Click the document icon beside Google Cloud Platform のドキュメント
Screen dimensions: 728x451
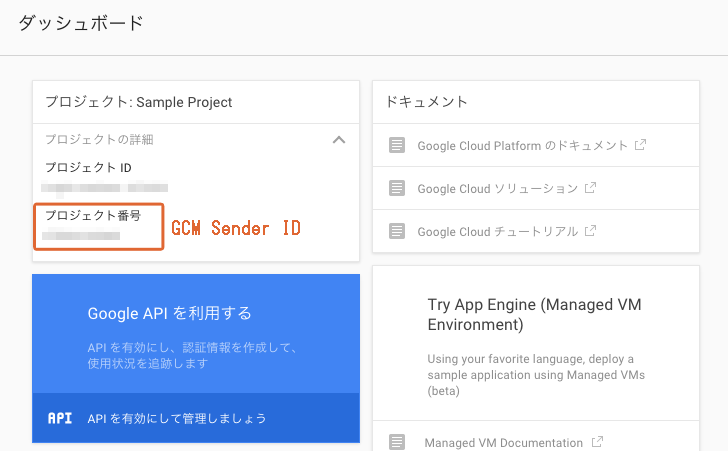396,145
